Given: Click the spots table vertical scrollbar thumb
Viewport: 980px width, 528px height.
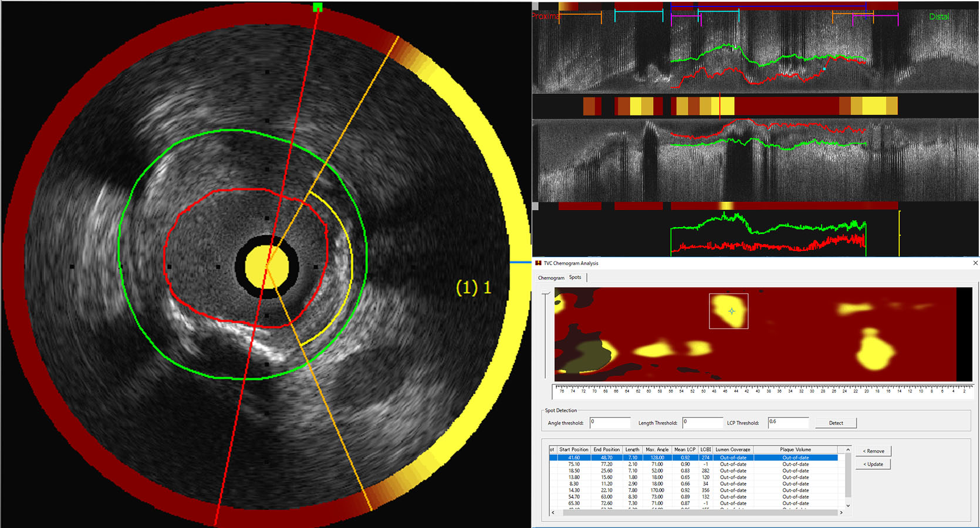Looking at the screenshot, I should (848, 474).
